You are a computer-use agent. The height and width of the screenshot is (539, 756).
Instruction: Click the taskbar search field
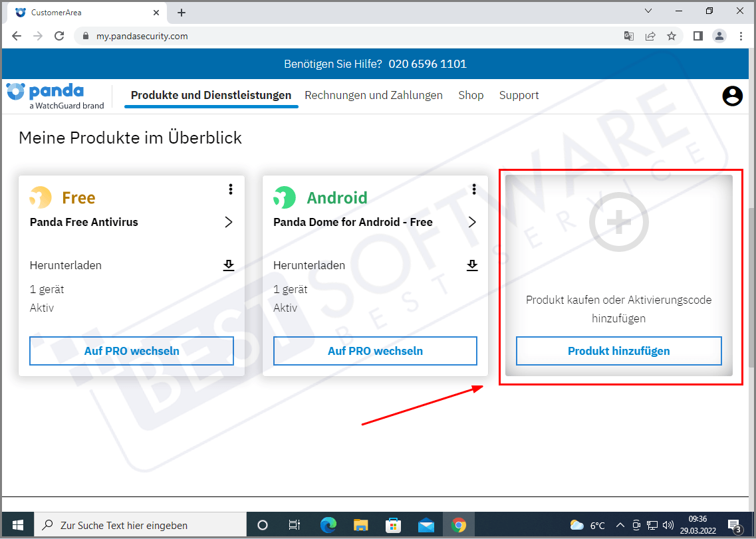coord(140,525)
